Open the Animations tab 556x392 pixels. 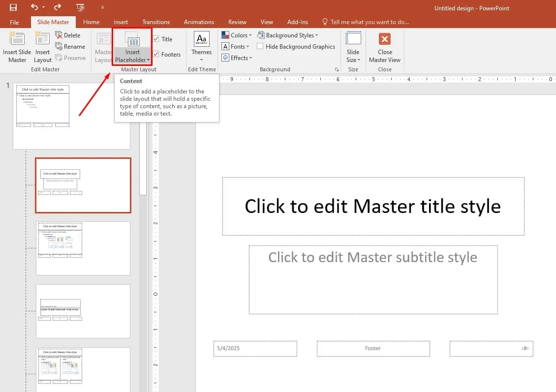tap(199, 22)
